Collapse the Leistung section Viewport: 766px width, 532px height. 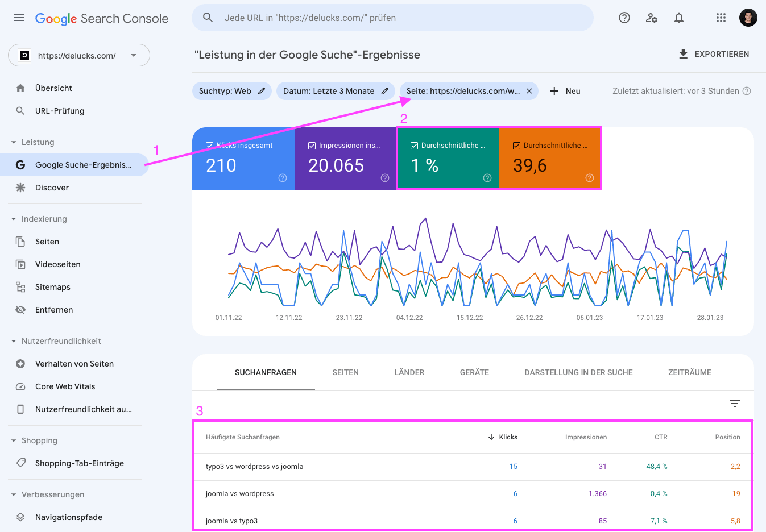tap(14, 142)
